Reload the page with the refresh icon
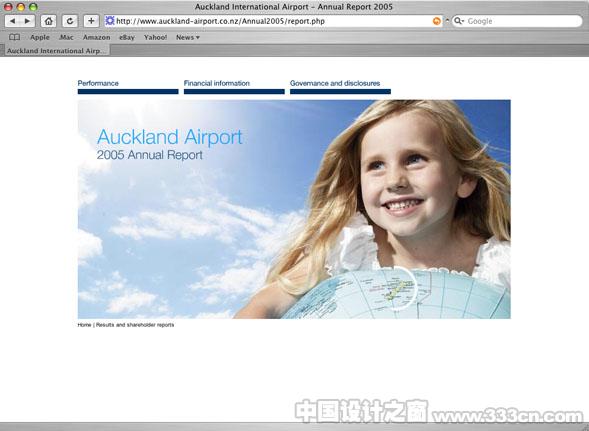Image resolution: width=589 pixels, height=431 pixels. [x=70, y=21]
